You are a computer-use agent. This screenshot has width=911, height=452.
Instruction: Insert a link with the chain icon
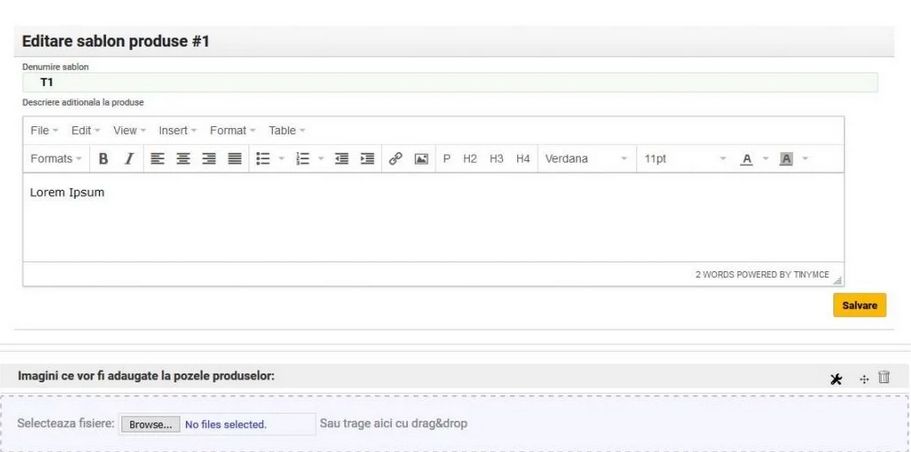pos(395,159)
